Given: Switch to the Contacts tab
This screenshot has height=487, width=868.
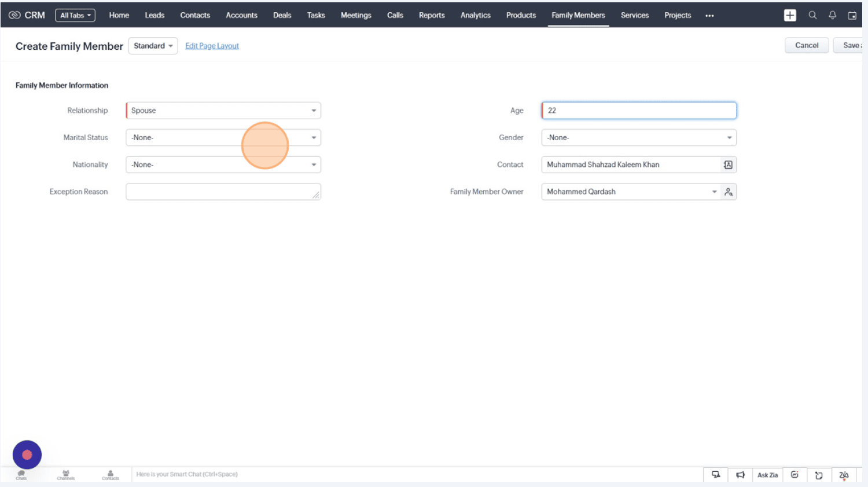Looking at the screenshot, I should [195, 16].
